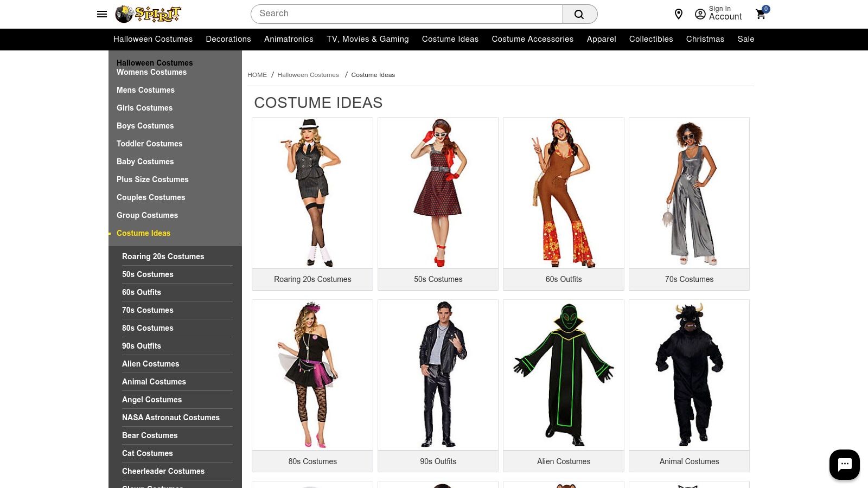This screenshot has width=868, height=488.
Task: Click Halloween Costumes breadcrumb link
Action: point(308,75)
